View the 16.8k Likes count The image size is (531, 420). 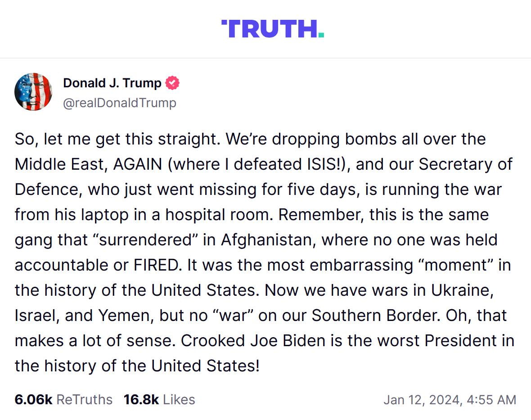[x=159, y=399]
